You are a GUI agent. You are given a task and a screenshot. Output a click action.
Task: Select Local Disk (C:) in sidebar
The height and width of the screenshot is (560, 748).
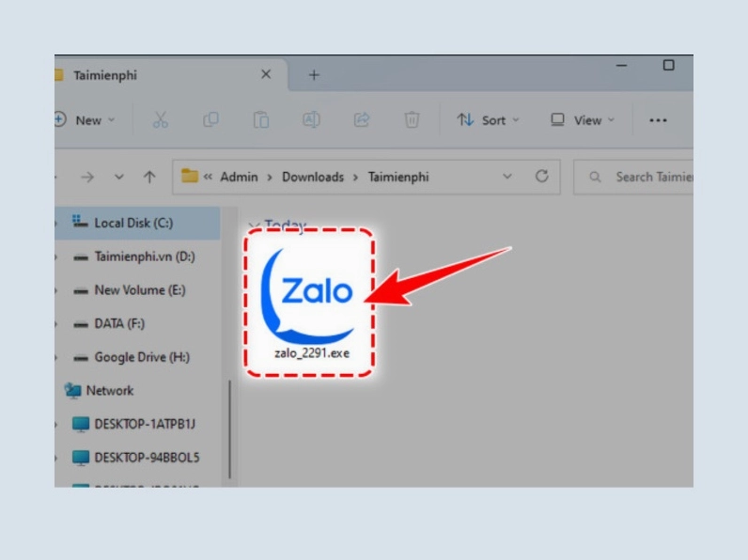(x=137, y=223)
